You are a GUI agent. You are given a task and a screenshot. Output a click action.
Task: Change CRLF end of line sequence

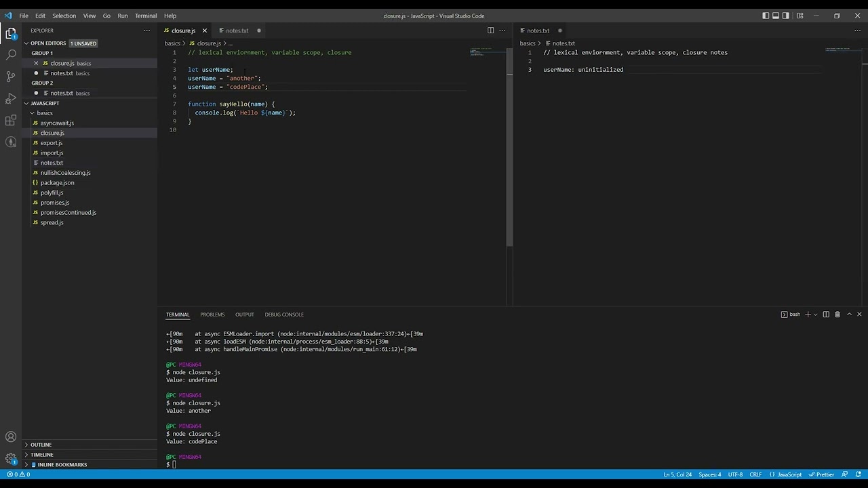tap(755, 474)
